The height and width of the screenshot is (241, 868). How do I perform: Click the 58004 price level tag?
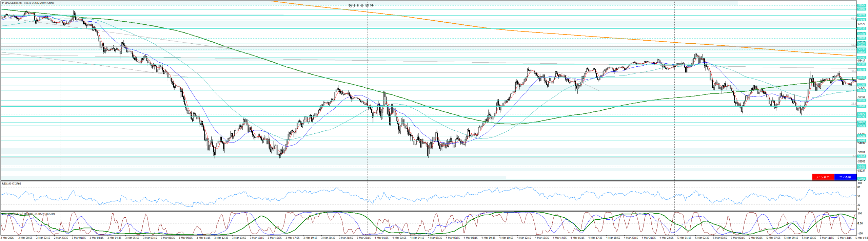[862, 6]
